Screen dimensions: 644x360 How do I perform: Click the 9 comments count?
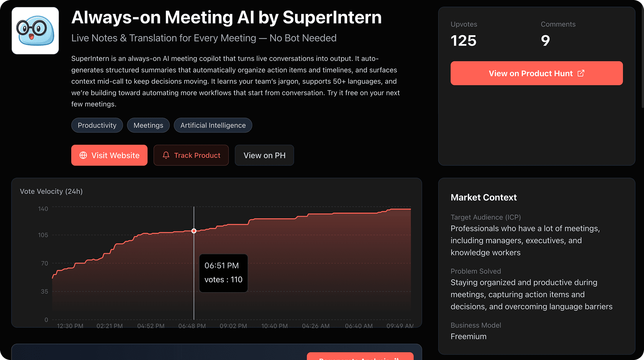pos(545,41)
